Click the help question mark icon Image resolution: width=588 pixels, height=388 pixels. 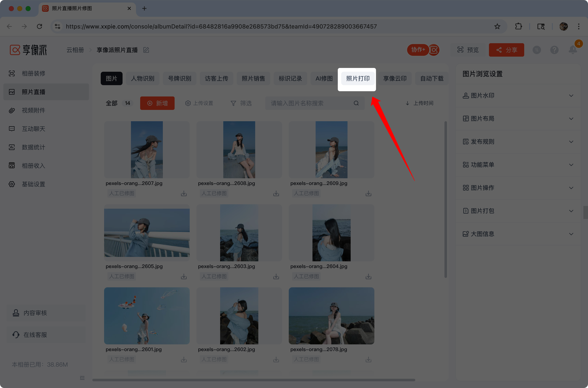point(554,50)
